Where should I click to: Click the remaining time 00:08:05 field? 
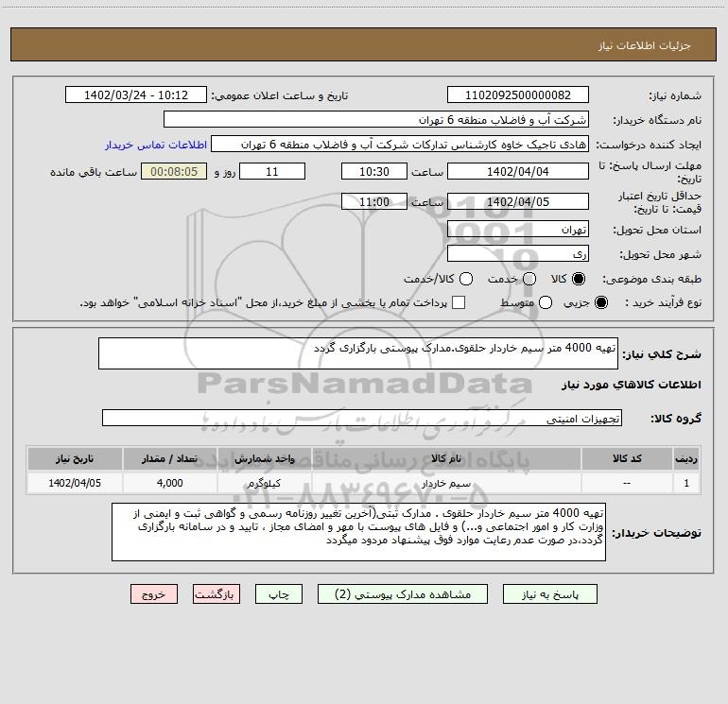tap(174, 171)
